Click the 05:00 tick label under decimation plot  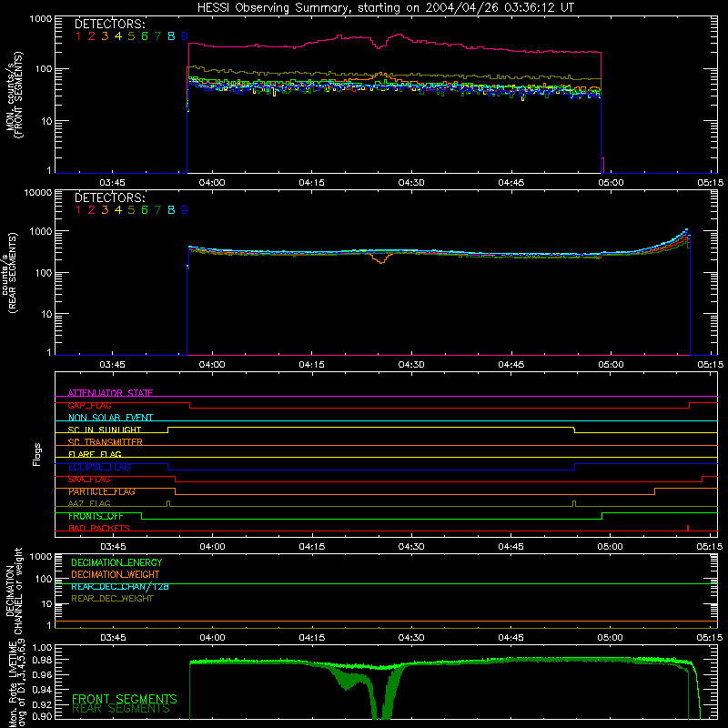click(x=611, y=638)
